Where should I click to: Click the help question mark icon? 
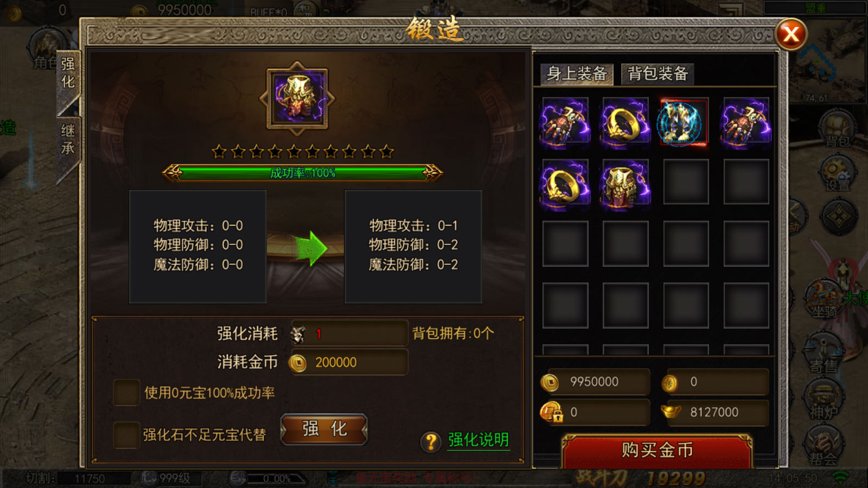pos(431,442)
